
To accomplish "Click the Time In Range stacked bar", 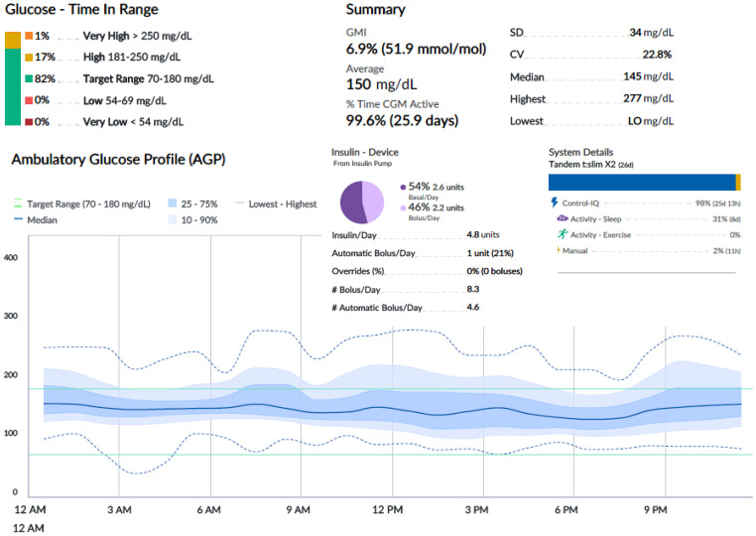I will coord(13,78).
